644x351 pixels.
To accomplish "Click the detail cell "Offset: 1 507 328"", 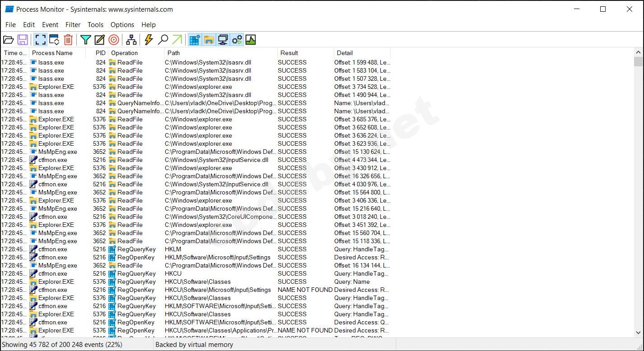I will coord(362,79).
